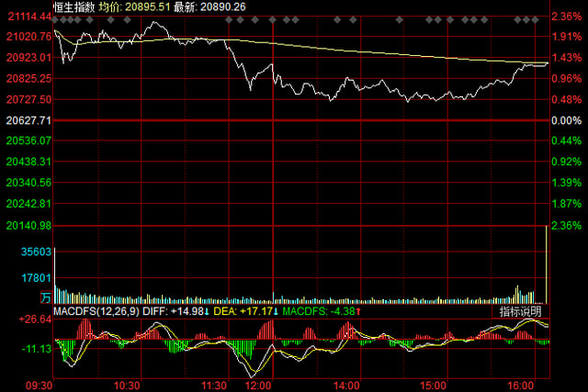Click the 均价 20895.51 average price label
Image resolution: width=588 pixels, height=392 pixels.
point(137,6)
